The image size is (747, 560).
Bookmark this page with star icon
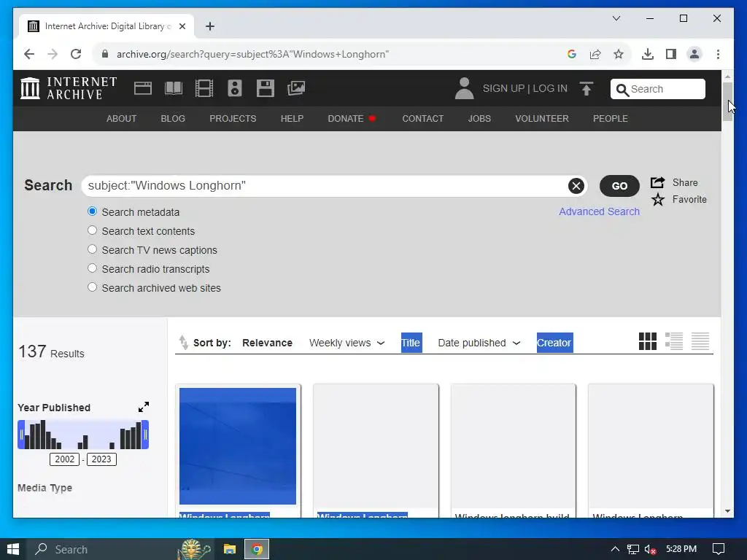coord(619,54)
